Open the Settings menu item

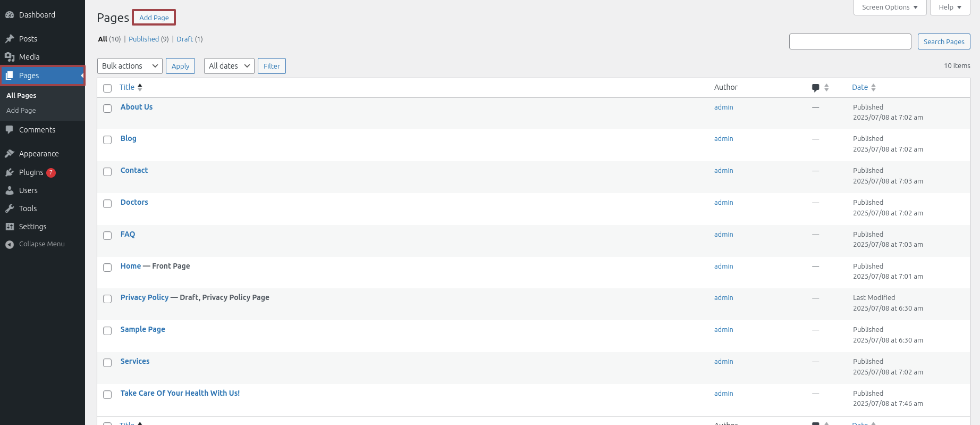[32, 227]
